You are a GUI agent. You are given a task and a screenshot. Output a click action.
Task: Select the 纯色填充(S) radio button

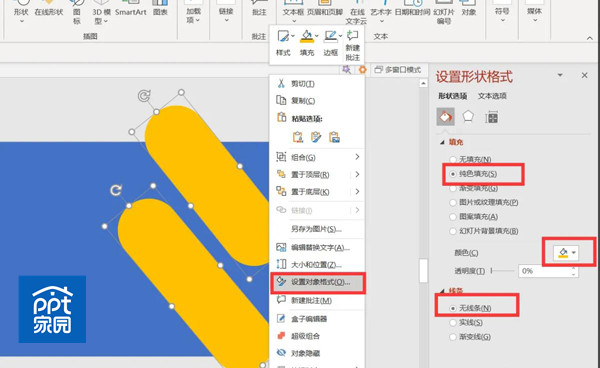pos(453,174)
